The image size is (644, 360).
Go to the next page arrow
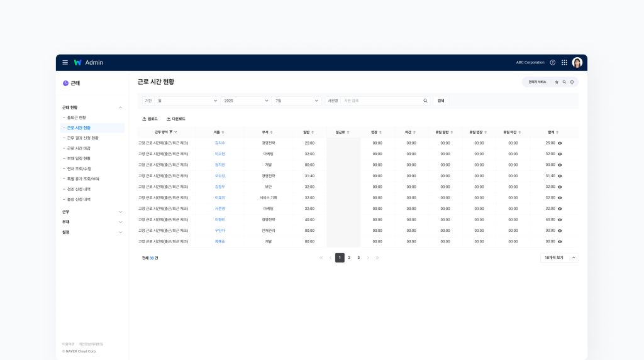[x=368, y=258]
